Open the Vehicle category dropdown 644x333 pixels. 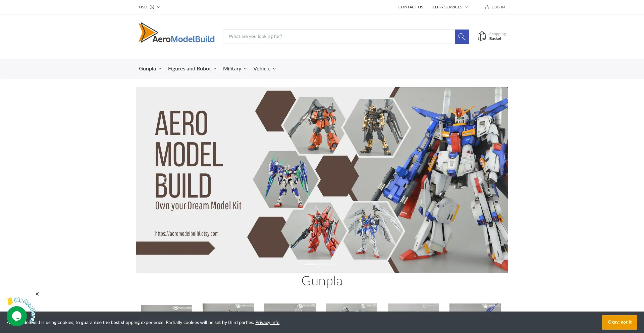tap(264, 68)
